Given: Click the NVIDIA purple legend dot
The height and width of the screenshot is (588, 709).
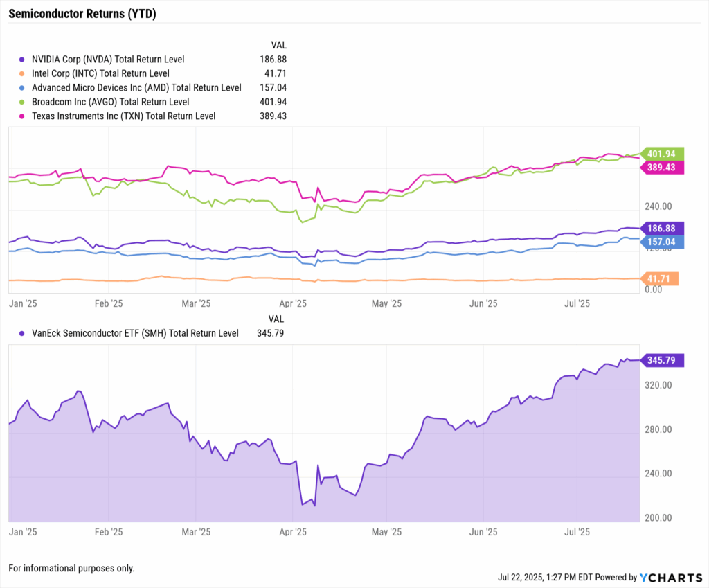Looking at the screenshot, I should 21,60.
